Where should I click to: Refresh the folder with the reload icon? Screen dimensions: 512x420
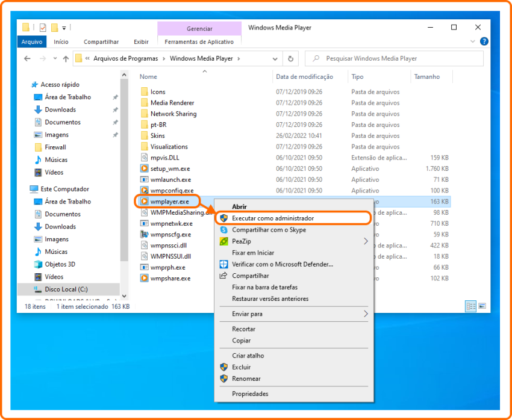pyautogui.click(x=290, y=59)
